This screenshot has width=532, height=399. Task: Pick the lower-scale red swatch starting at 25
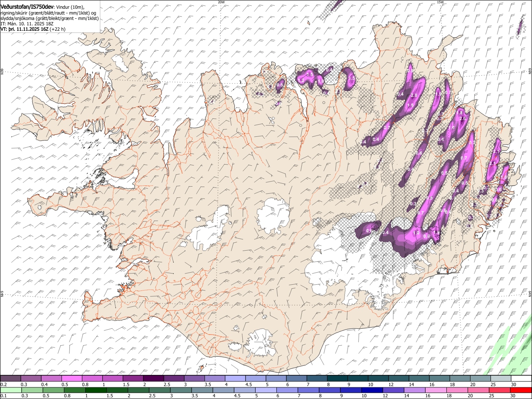[x=499, y=390]
